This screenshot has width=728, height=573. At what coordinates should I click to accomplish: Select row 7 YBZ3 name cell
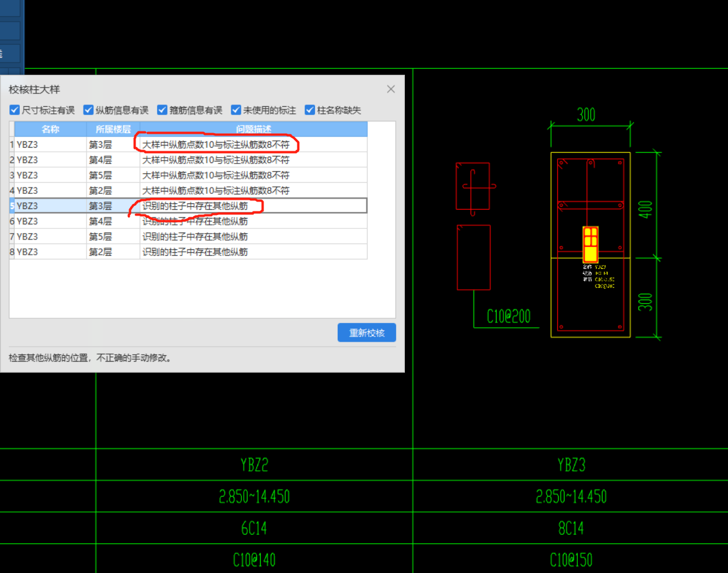click(50, 236)
